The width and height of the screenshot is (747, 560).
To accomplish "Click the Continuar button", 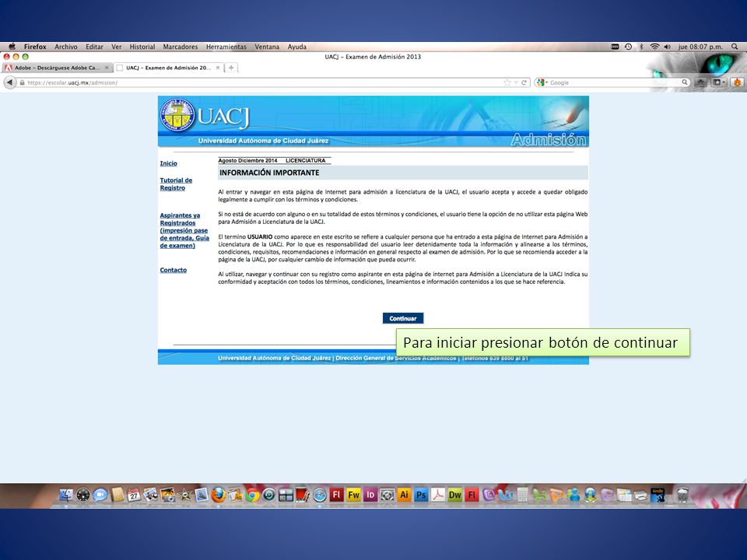I will 403,318.
